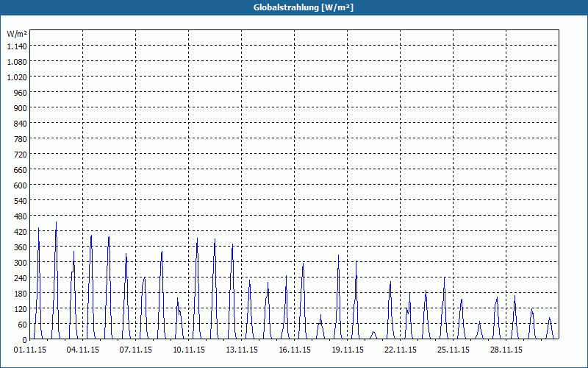Choose the 360 y-axis label
This screenshot has height=368, width=588.
click(x=21, y=247)
